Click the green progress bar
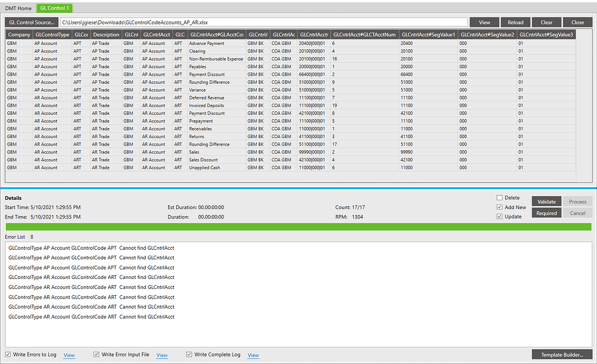 coord(298,227)
